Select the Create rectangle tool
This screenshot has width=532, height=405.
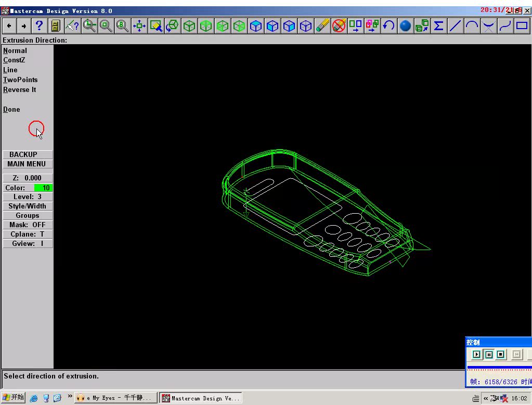[522, 26]
